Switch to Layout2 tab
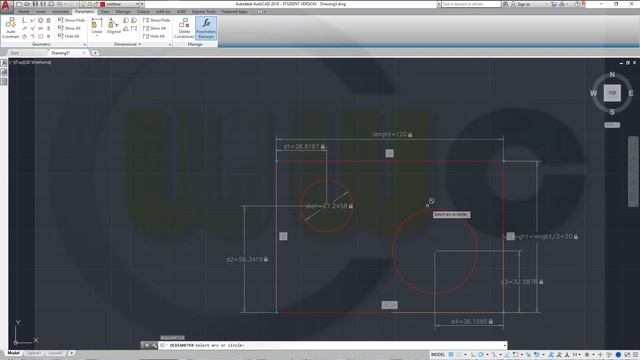640x360 pixels. tap(55, 353)
